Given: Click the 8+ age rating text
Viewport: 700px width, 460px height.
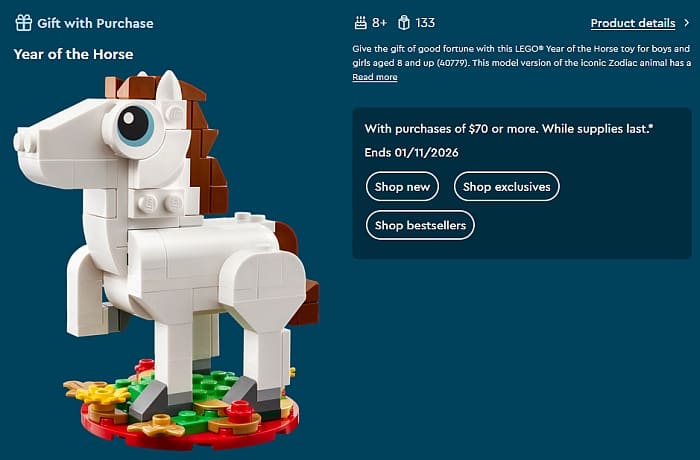Looking at the screenshot, I should point(379,23).
